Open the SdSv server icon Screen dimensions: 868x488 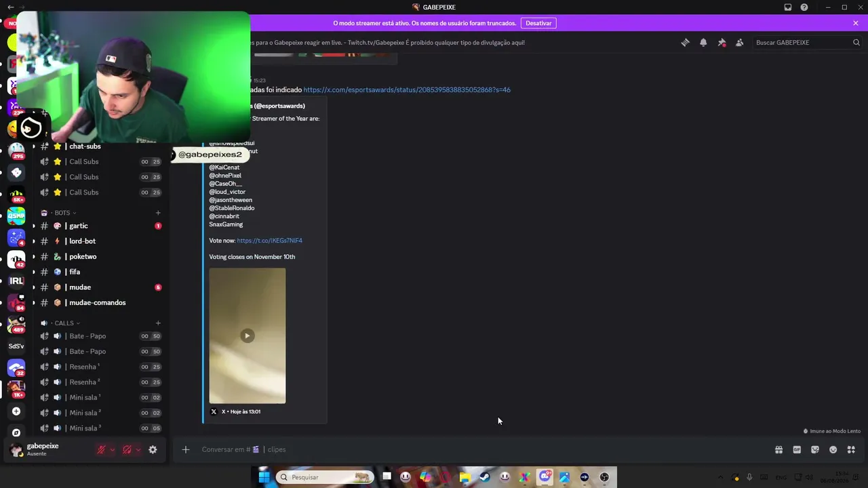click(x=16, y=346)
